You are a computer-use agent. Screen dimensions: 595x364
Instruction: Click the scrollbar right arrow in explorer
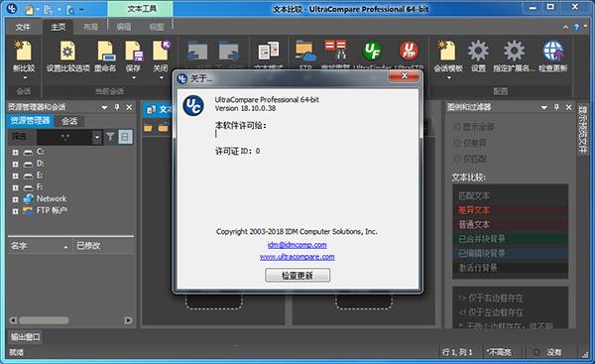(128, 320)
